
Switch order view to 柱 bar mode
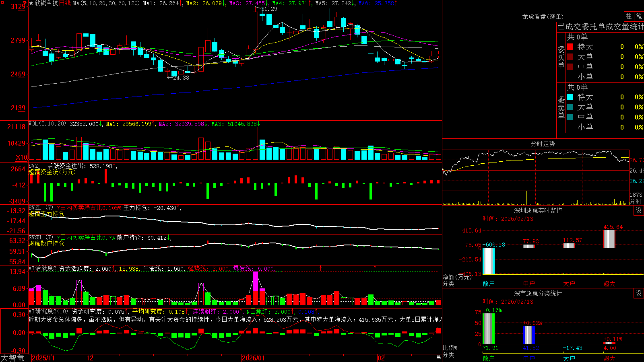[x=629, y=16]
